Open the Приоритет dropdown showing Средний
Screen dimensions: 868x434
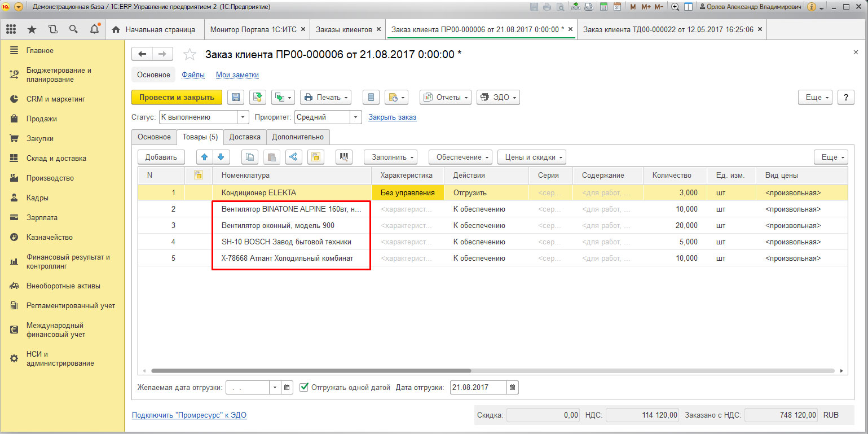point(355,117)
